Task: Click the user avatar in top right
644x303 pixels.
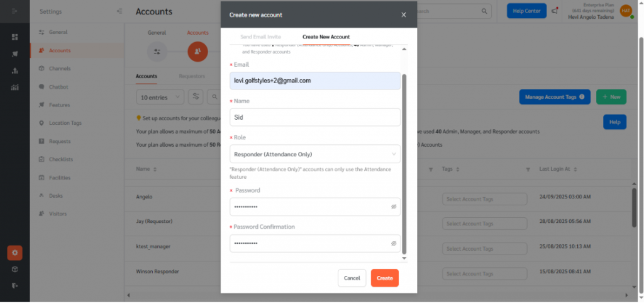Action: coord(625,11)
